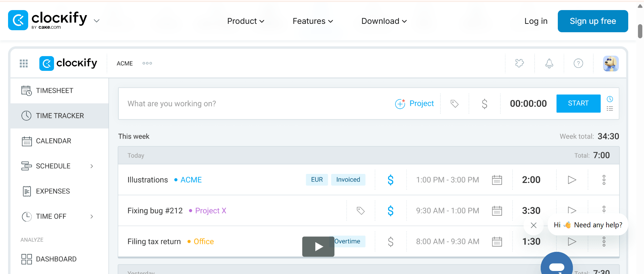Resume timer for Fixing bug #212 entry
644x274 pixels.
572,210
